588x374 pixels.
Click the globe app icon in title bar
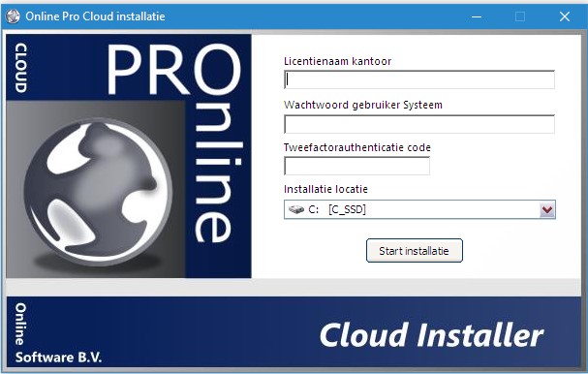13,16
